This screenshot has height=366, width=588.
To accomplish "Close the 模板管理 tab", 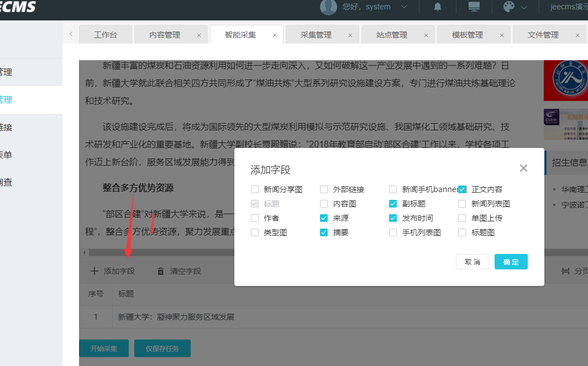I will click(x=502, y=35).
